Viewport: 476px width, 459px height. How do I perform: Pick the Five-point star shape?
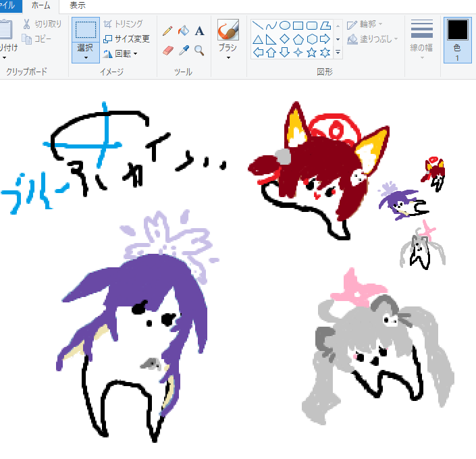point(312,53)
